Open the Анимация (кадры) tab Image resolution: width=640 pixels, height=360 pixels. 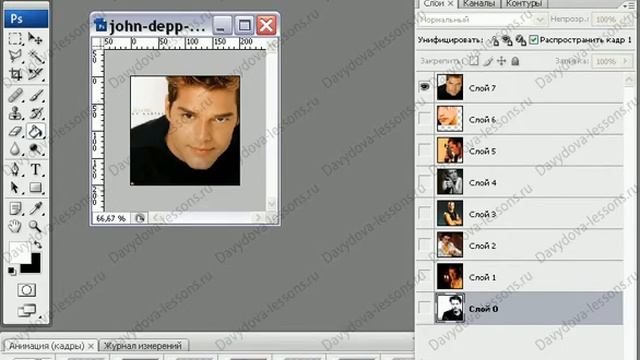[x=47, y=346]
